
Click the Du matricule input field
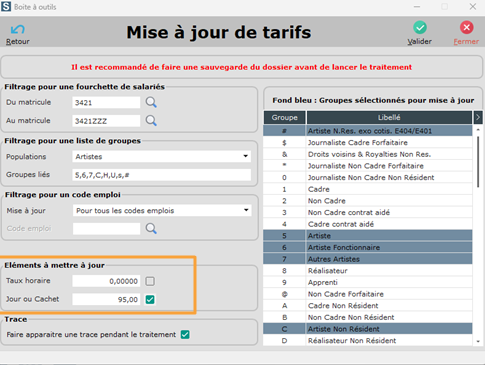pyautogui.click(x=106, y=102)
